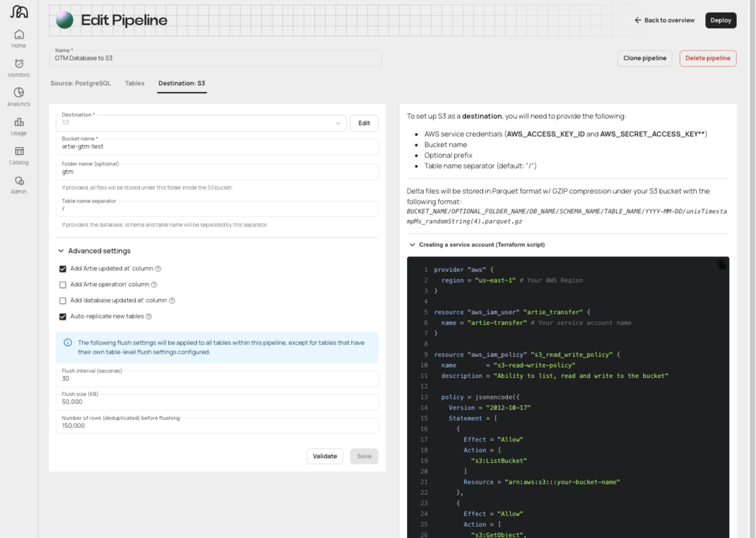
Task: Go to Analytics pie chart icon
Action: 19,92
